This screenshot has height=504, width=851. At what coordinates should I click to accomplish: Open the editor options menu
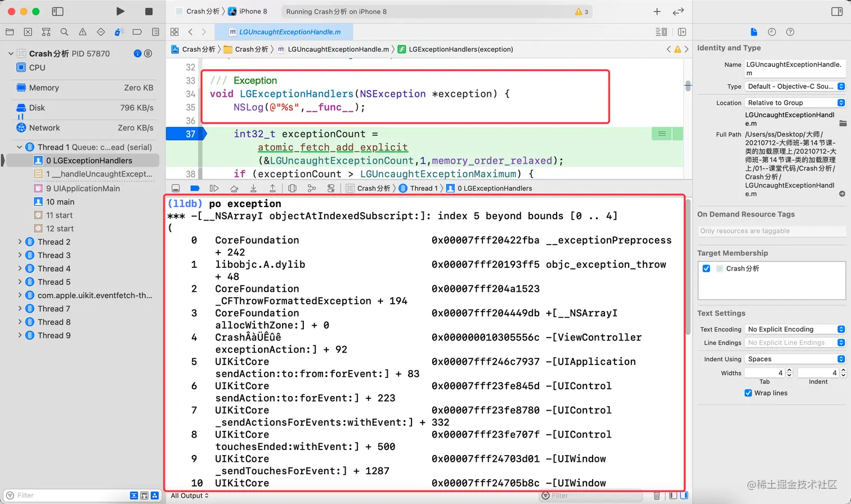[661, 32]
